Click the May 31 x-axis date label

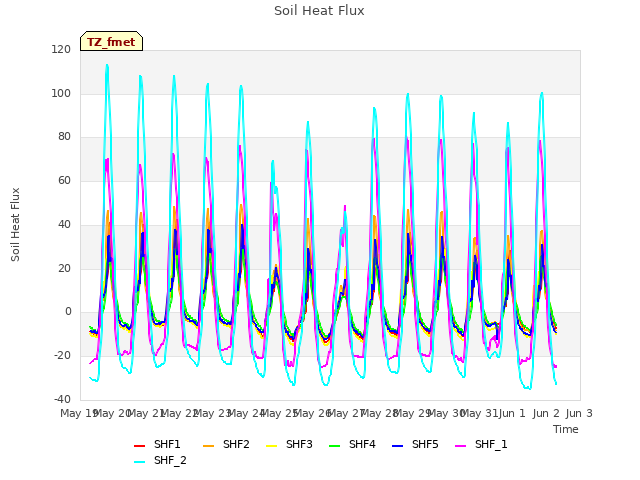point(479,413)
